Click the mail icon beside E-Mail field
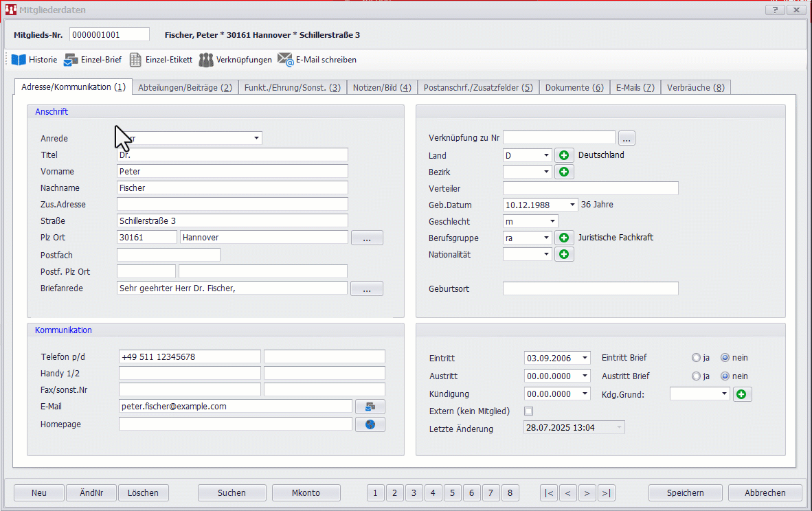The width and height of the screenshot is (812, 511). 370,407
